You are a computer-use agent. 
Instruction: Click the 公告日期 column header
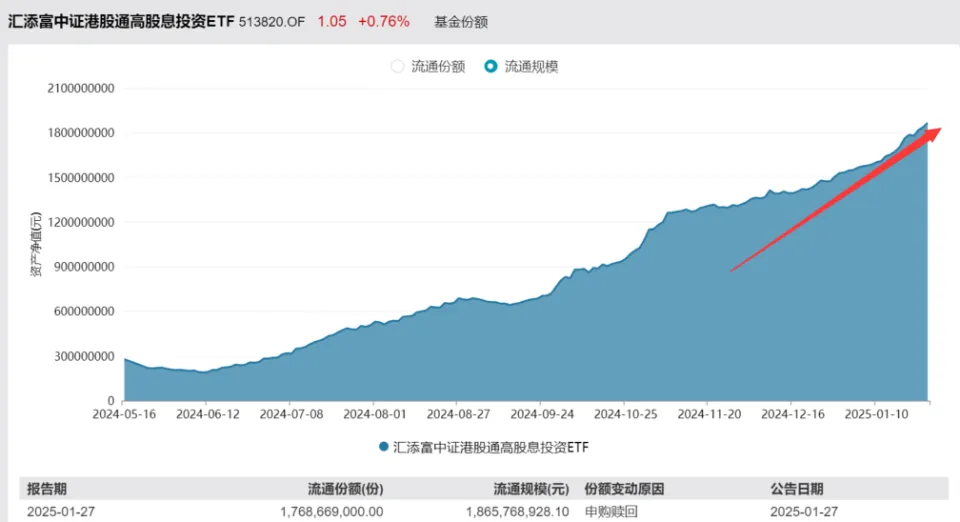pos(797,489)
